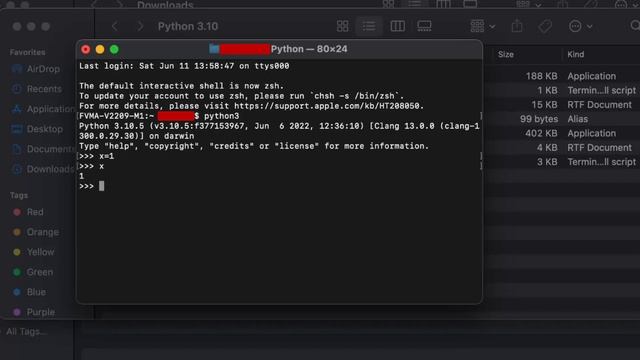
Task: Sort Finder list by Kind column header
Action: click(576, 54)
